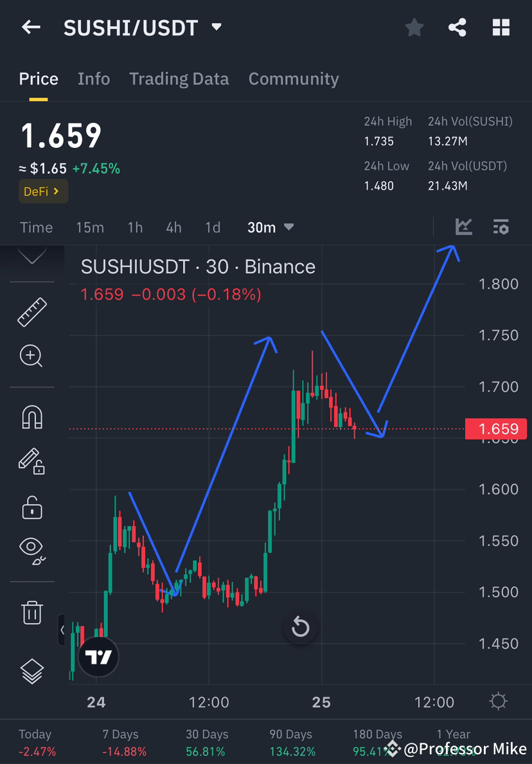Select the 1h timeframe
This screenshot has width=532, height=764.
pos(135,226)
